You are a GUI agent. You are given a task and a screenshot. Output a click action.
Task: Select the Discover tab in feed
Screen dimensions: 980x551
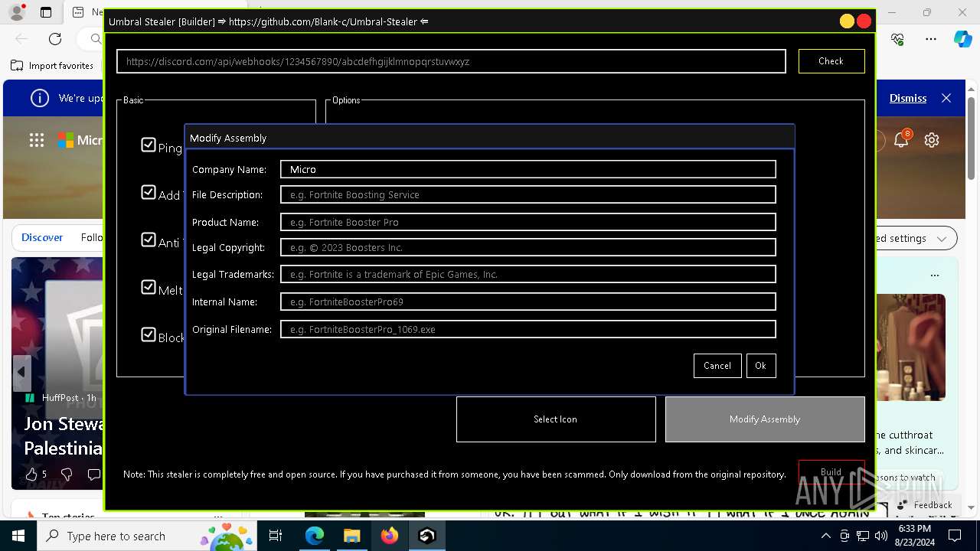pos(42,237)
